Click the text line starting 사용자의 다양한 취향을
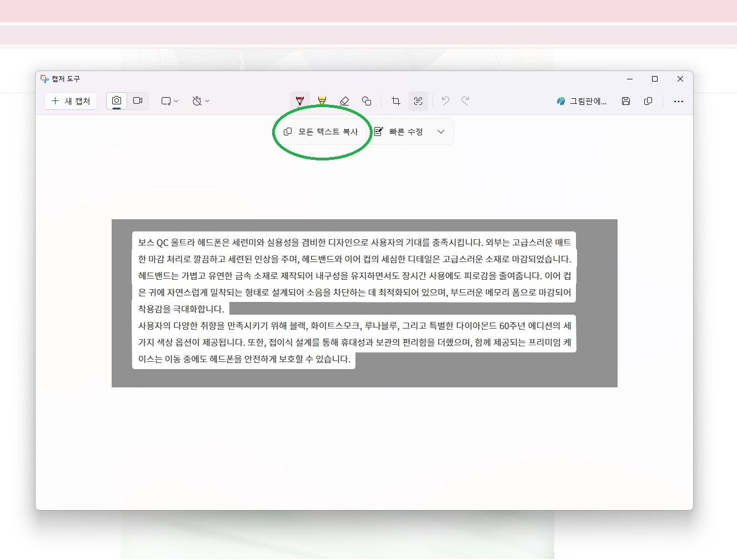 click(354, 326)
